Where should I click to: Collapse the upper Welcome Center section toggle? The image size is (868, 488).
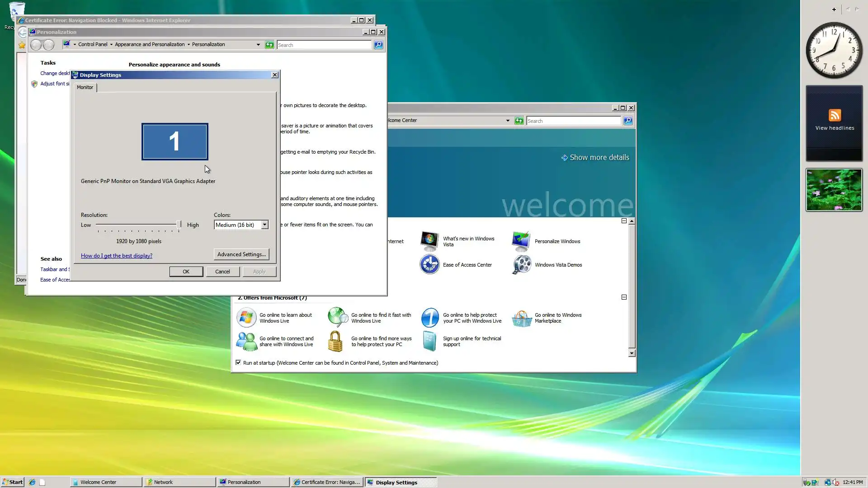pyautogui.click(x=624, y=221)
